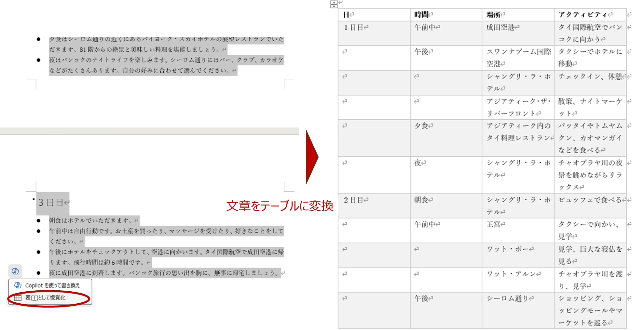The height and width of the screenshot is (330, 644).
Task: Click the 'タクシーで向かい、見学' cell
Action: (x=590, y=231)
